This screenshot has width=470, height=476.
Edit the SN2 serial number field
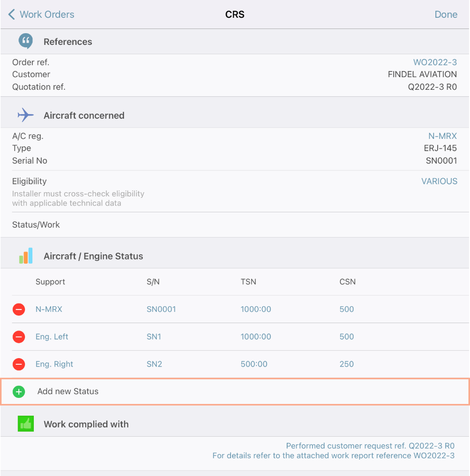click(x=154, y=364)
